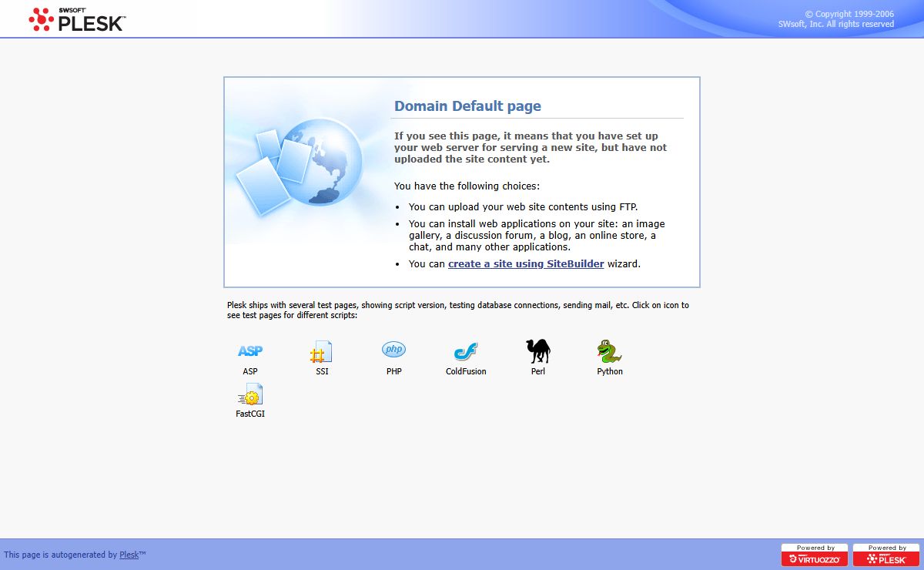Click the 'This page is autogenerated by' text
The height and width of the screenshot is (570, 924).
[x=61, y=555]
